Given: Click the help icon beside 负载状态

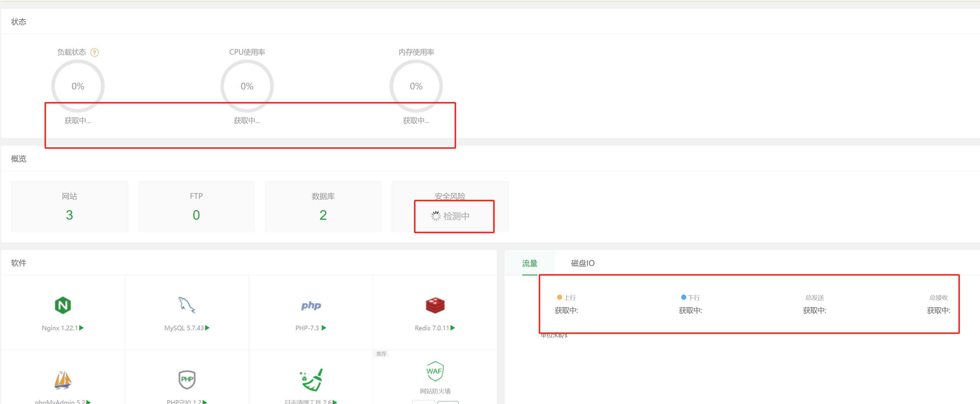Looking at the screenshot, I should pos(94,53).
